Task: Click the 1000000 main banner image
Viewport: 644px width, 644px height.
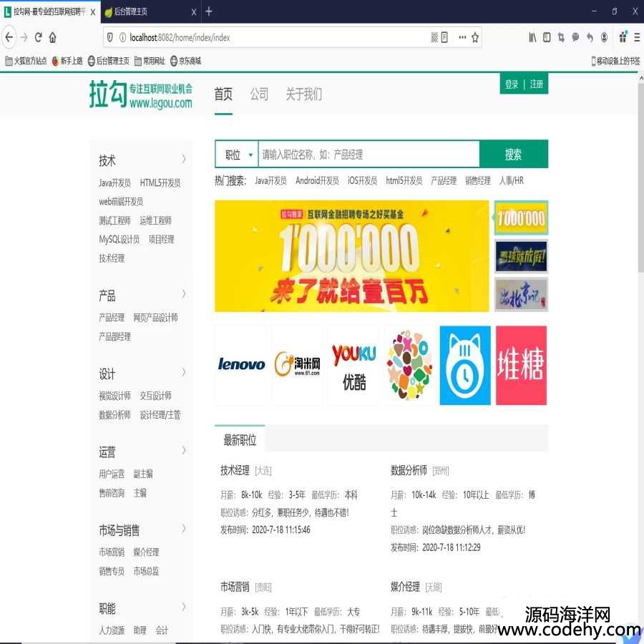Action: point(352,256)
